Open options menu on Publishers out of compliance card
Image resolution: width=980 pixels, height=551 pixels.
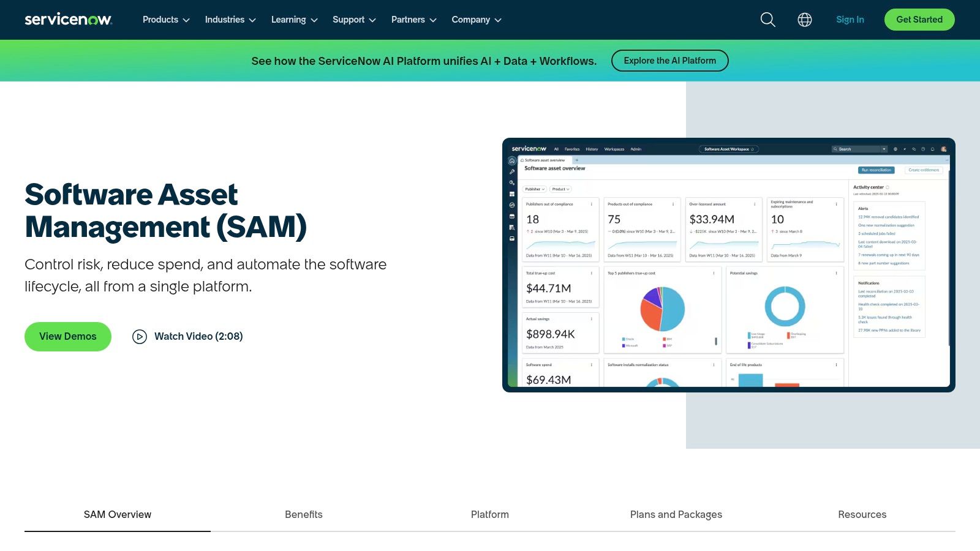pyautogui.click(x=591, y=204)
